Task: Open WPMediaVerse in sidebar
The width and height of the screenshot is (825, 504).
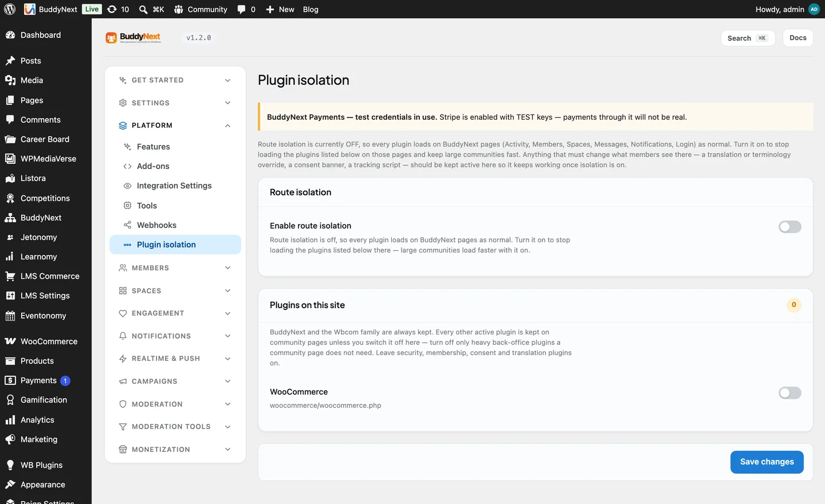Action: pos(46,159)
